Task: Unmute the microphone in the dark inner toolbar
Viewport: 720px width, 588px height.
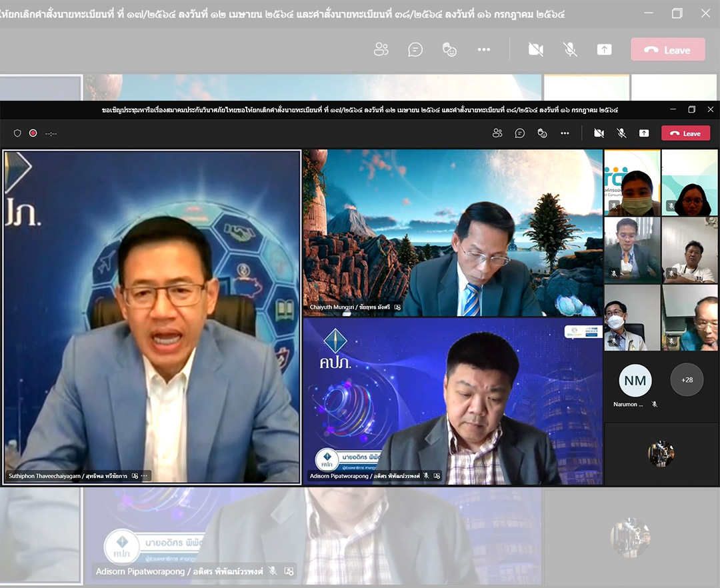Action: pyautogui.click(x=621, y=133)
